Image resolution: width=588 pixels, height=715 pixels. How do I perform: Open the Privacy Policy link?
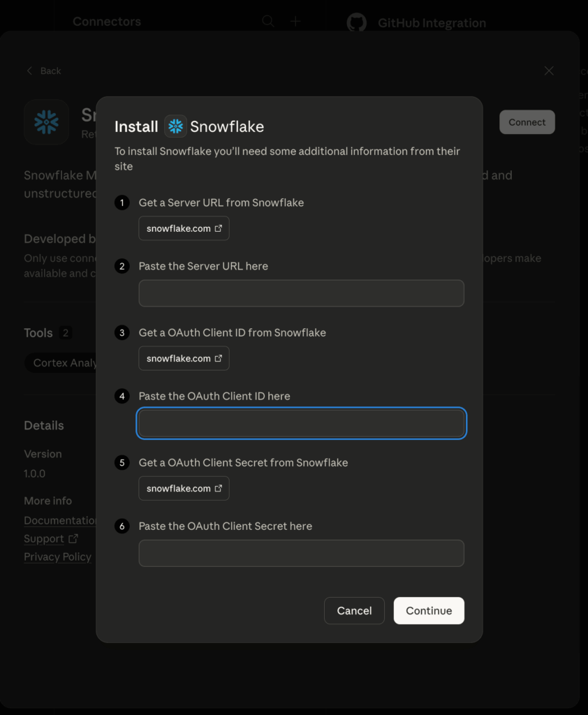pos(57,556)
